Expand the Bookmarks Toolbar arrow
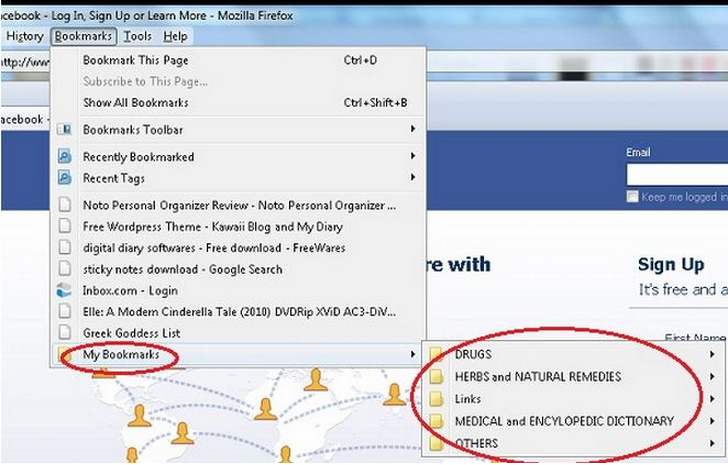Screen dimensions: 728x465 [x=412, y=129]
